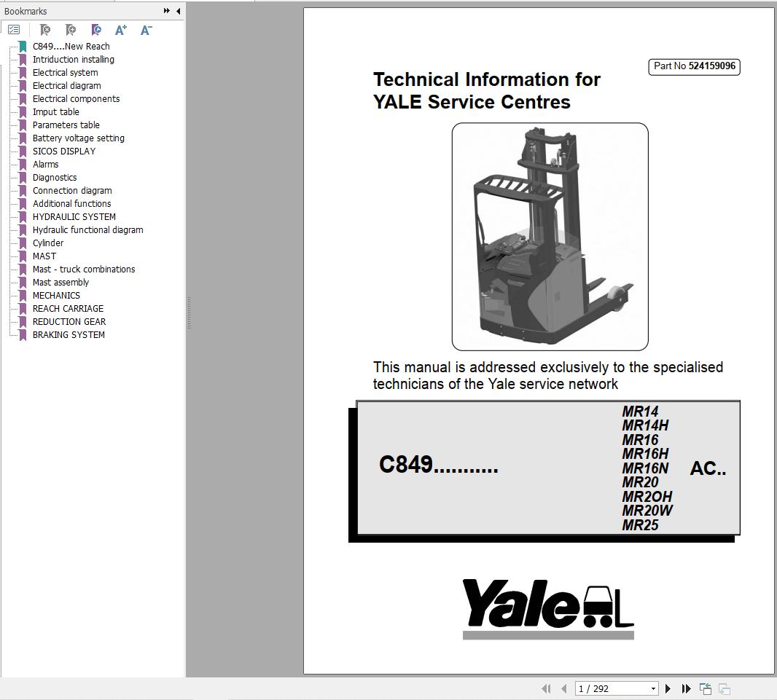The image size is (777, 700).
Task: Click the Yale logo on the page
Action: (x=548, y=609)
